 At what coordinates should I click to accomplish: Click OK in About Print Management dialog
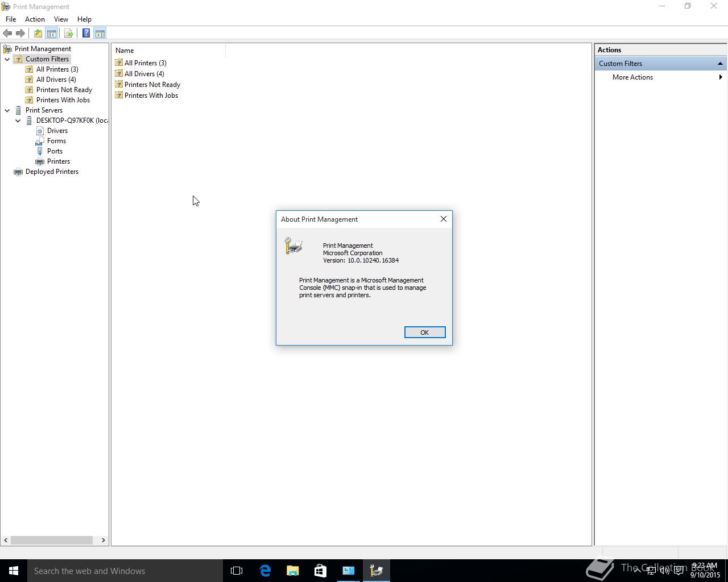point(425,332)
